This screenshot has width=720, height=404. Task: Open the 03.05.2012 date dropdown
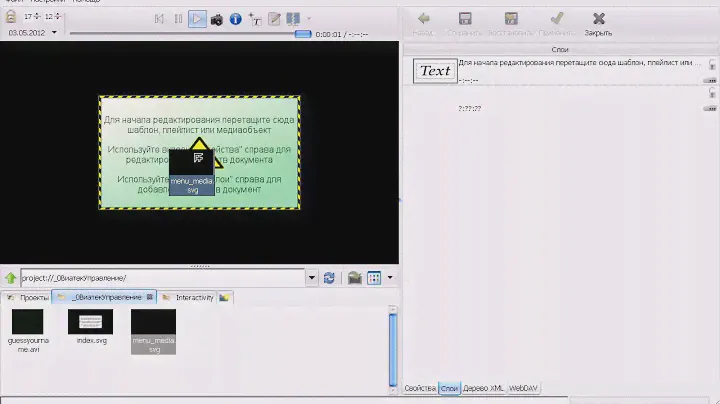54,33
